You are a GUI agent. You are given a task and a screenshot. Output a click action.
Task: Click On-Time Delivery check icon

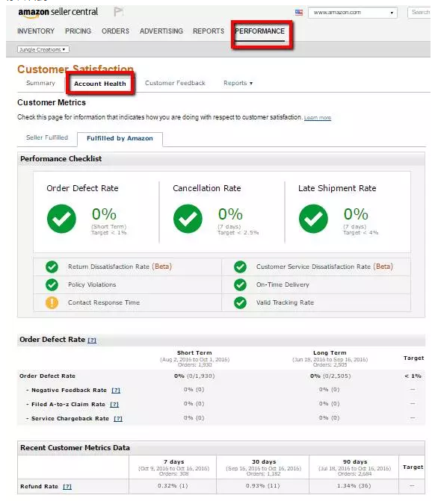[240, 284]
